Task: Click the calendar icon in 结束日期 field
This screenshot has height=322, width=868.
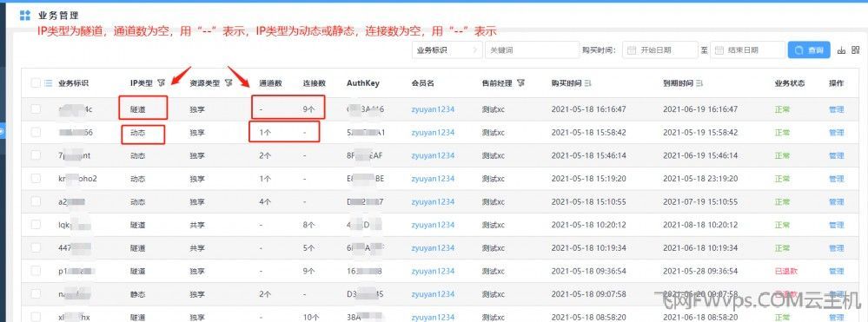Action: pos(719,49)
